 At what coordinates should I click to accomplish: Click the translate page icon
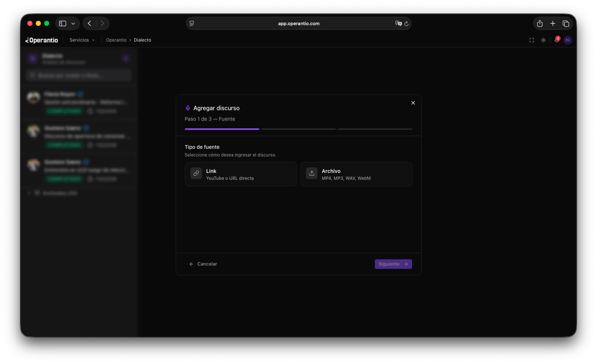(398, 23)
